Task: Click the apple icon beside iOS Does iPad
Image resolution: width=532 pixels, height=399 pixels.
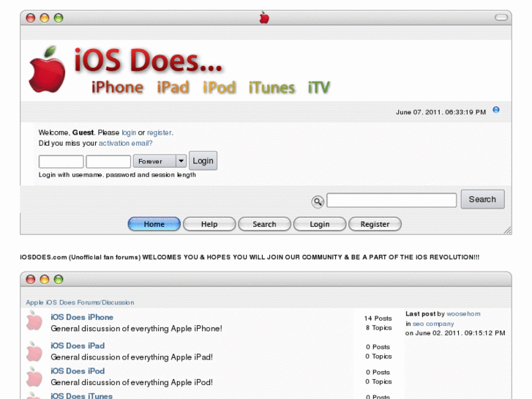Action: [34, 351]
